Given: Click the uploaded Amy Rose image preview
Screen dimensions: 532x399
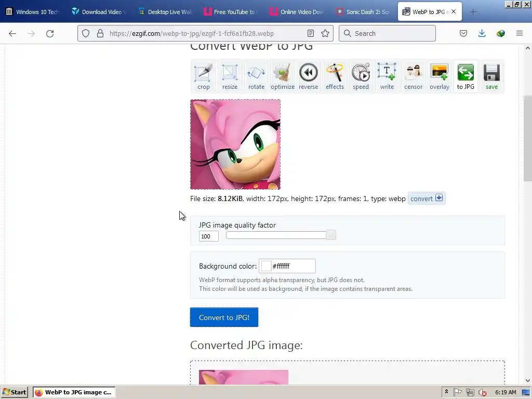Looking at the screenshot, I should pyautogui.click(x=235, y=144).
